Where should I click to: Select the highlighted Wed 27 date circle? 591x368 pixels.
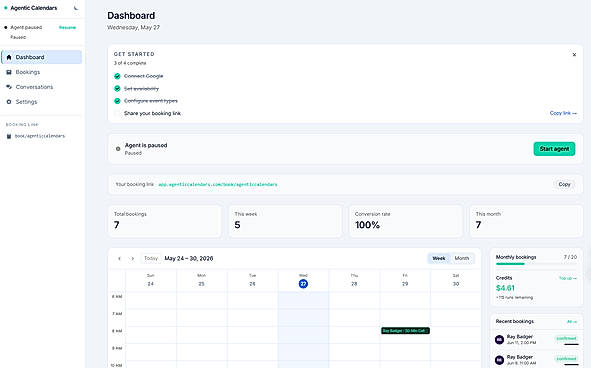point(303,284)
